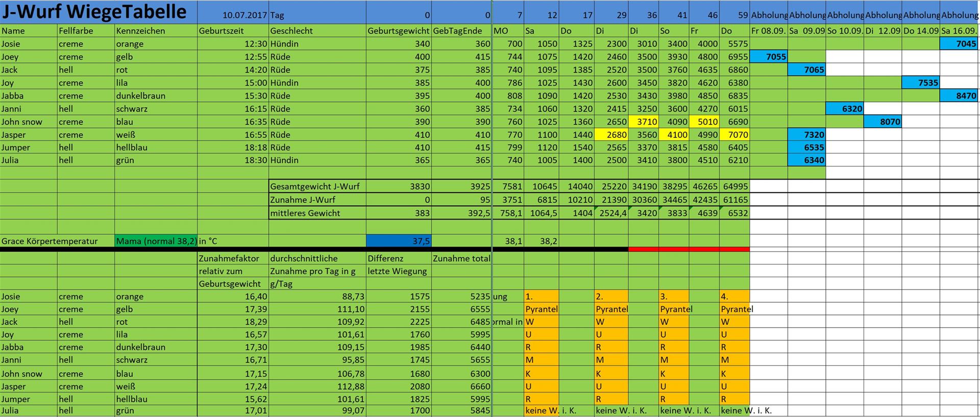The height and width of the screenshot is (417, 980).
Task: Select Joey's birth time '12:55'
Action: point(233,57)
